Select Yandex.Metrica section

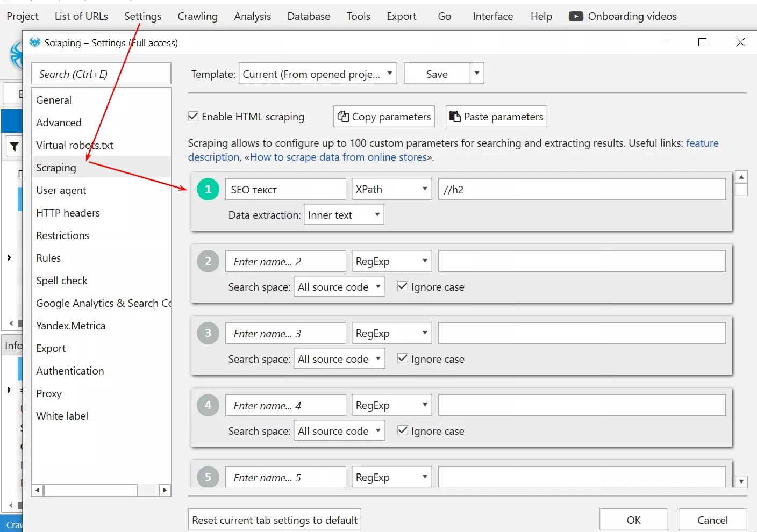coord(101,326)
